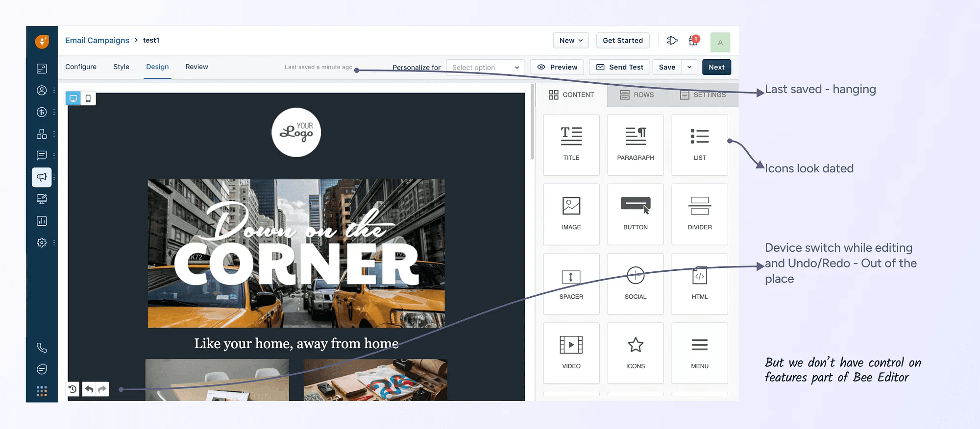The width and height of the screenshot is (980, 429).
Task: Expand the three-dot menu beside megaphone icon
Action: 54,177
